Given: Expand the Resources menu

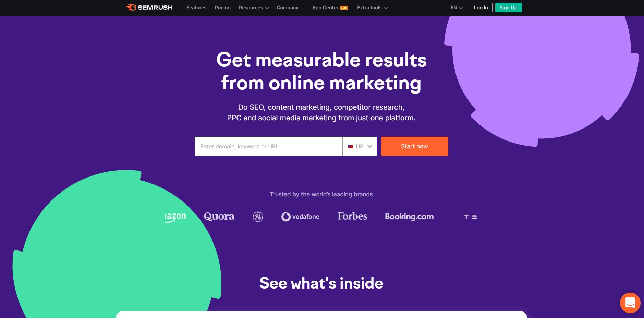Looking at the screenshot, I should (x=254, y=8).
